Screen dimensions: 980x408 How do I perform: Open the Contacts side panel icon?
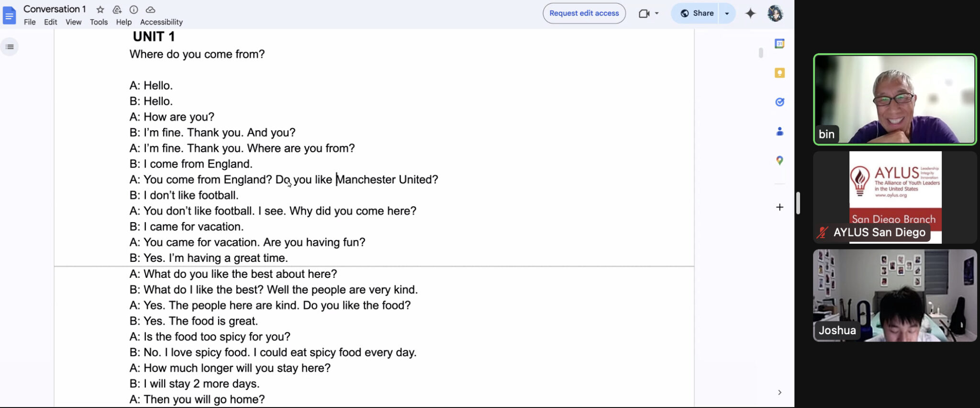[780, 131]
